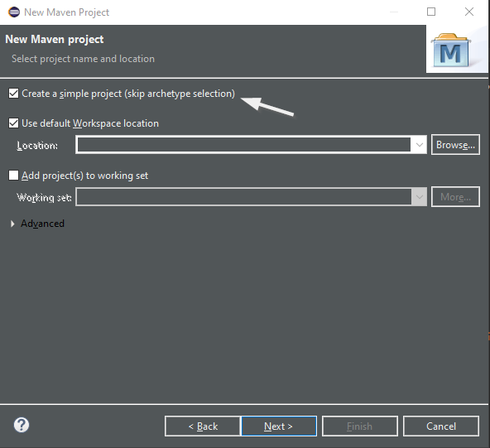
Task: Maximize the New Maven Project window
Action: click(x=431, y=12)
